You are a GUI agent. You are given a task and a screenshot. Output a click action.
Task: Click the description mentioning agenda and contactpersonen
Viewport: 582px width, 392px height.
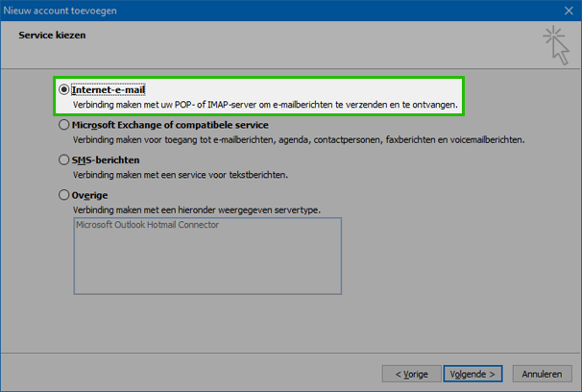(x=299, y=140)
